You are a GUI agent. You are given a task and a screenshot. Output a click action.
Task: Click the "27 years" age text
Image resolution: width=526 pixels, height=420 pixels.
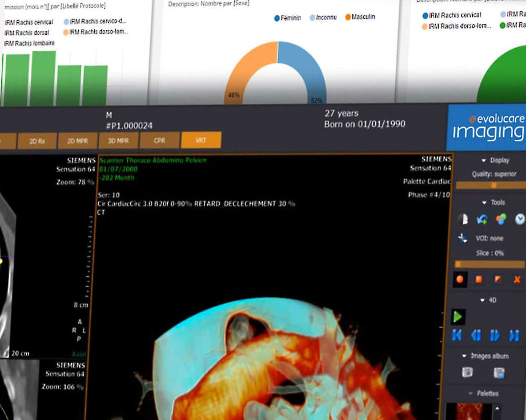pyautogui.click(x=342, y=114)
